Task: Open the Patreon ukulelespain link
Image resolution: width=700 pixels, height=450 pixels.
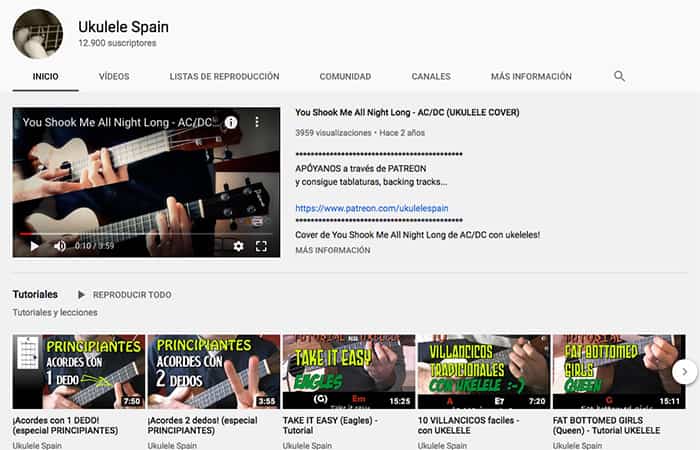Action: [x=372, y=208]
